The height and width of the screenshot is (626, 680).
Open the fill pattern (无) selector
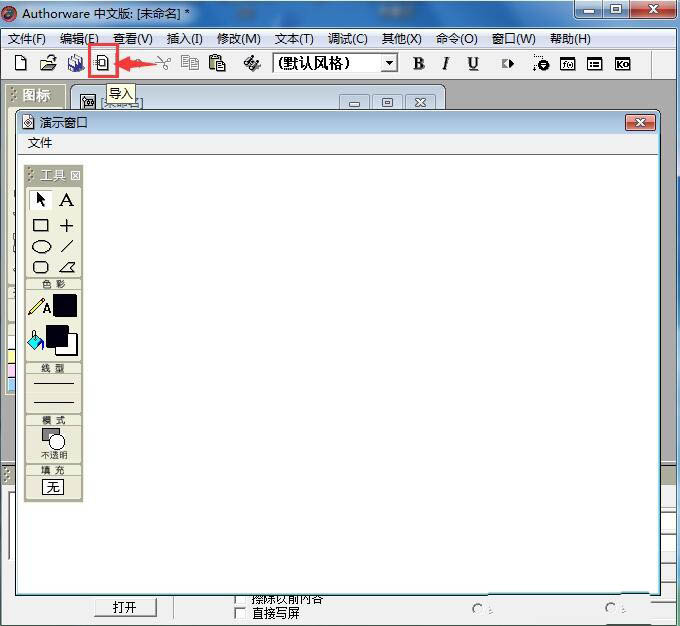(x=53, y=487)
